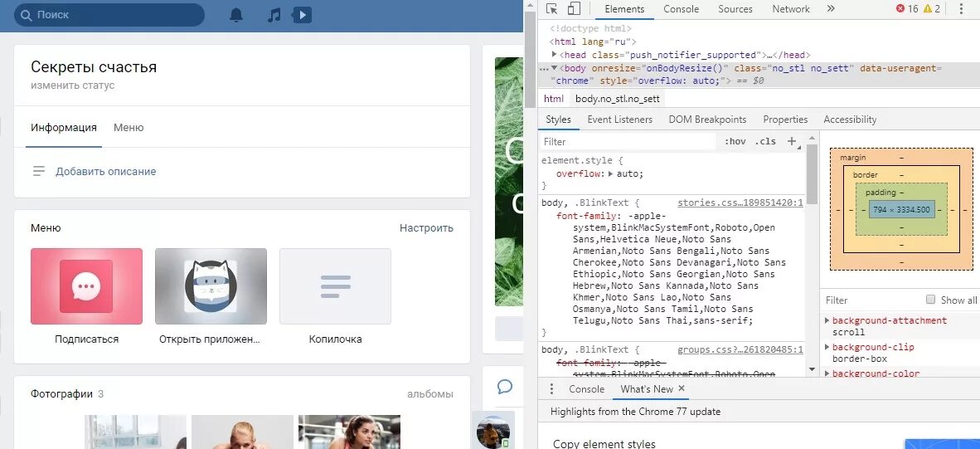Image resolution: width=980 pixels, height=449 pixels.
Task: Select the Accessibility sidebar tab
Action: pyautogui.click(x=850, y=120)
